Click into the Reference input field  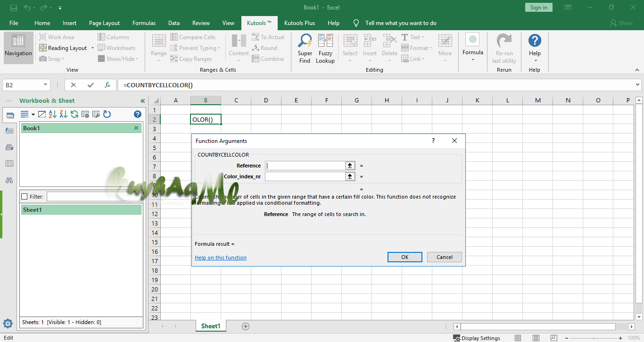[x=305, y=166]
